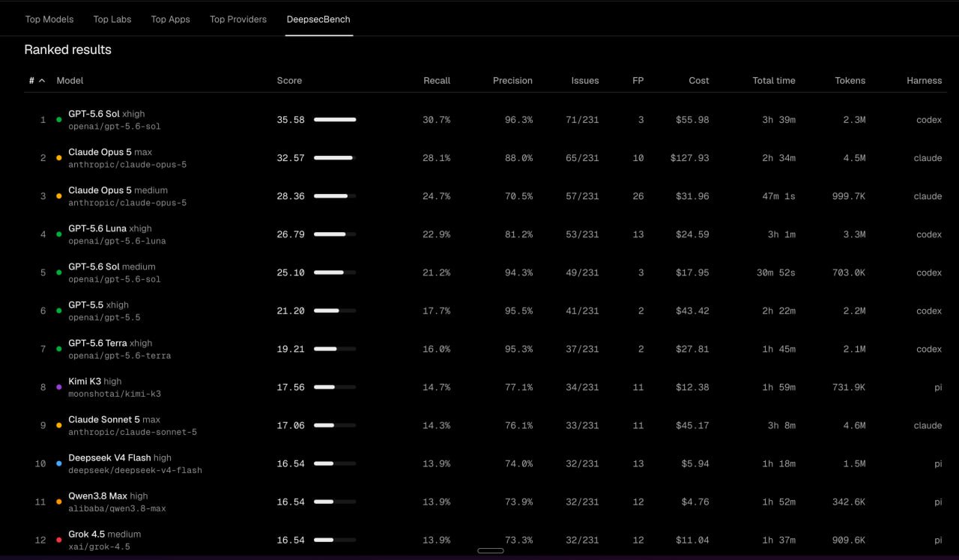Viewport: 959px width, 560px height.
Task: Click the green dot beside GPT-5.5 xhigh
Action: click(59, 311)
